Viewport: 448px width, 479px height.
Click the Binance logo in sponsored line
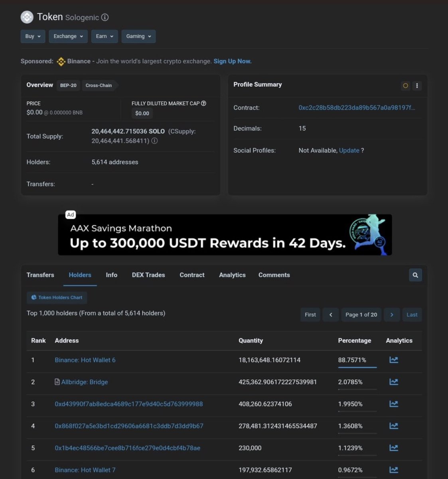61,61
